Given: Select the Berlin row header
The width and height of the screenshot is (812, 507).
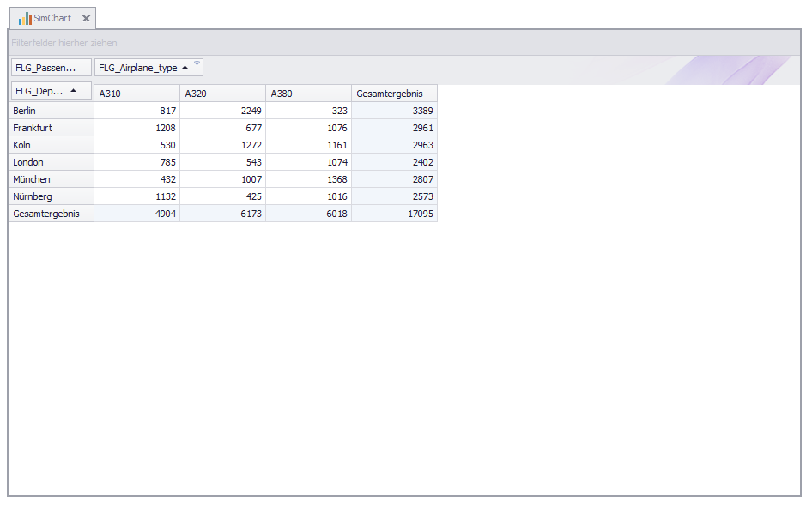Looking at the screenshot, I should tap(51, 111).
